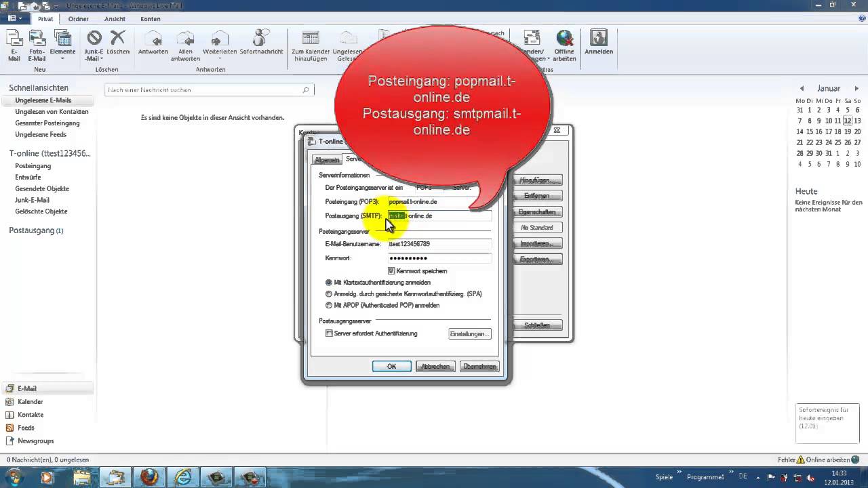Open Firefox from the taskbar
This screenshot has width=868, height=488.
tap(149, 477)
